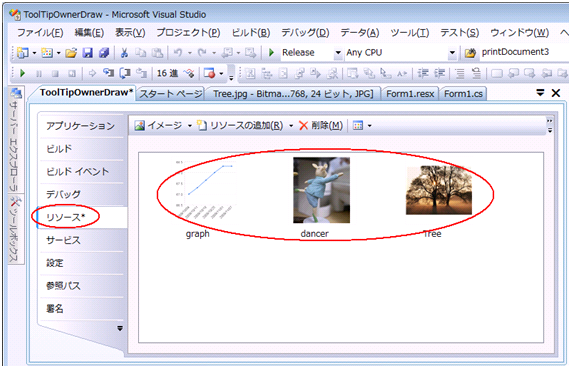Switch to the スタート ページ tab
Screen dimensions: 571x368
click(170, 94)
